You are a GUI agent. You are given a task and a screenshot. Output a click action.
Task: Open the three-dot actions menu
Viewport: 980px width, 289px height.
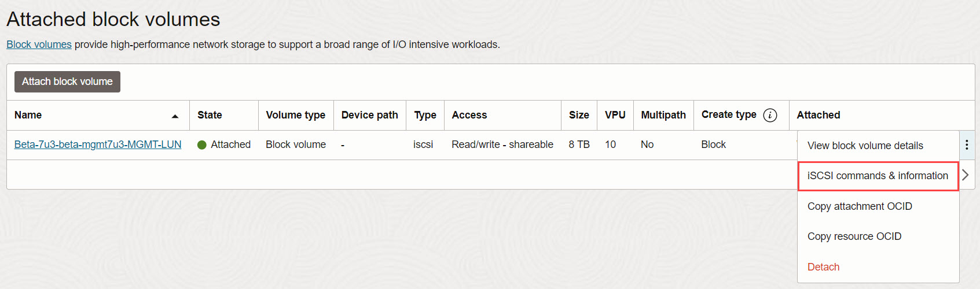(967, 144)
